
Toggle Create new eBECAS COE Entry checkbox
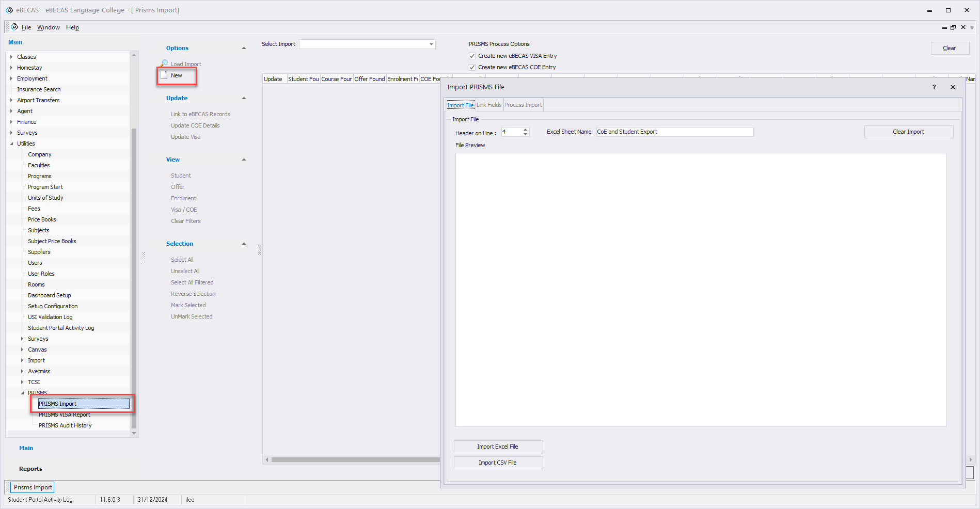(x=472, y=67)
